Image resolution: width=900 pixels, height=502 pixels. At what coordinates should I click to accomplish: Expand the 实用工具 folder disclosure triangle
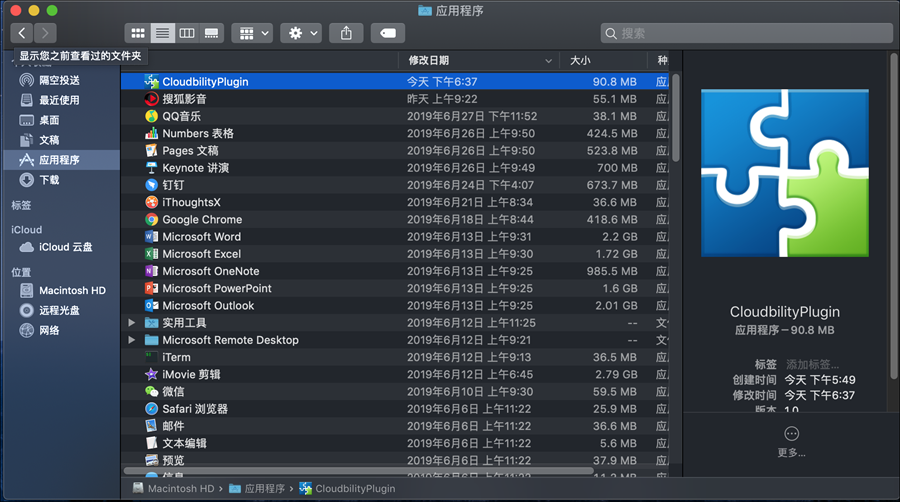click(132, 323)
